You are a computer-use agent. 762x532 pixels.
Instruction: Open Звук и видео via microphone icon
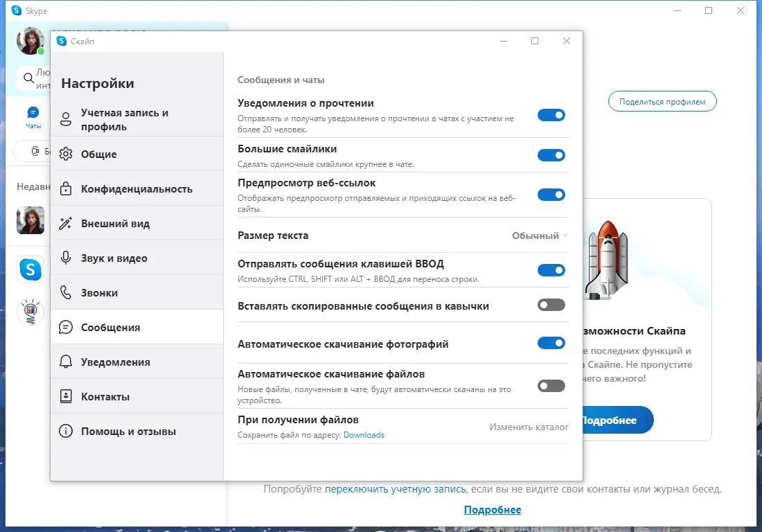(66, 258)
